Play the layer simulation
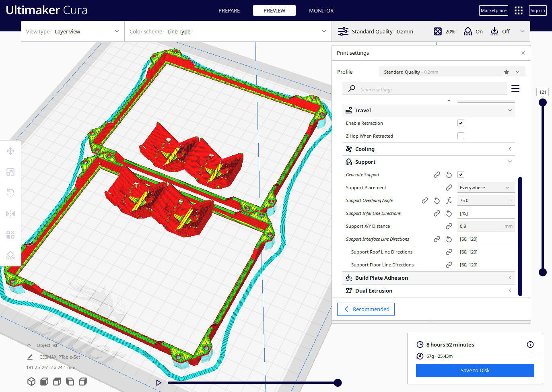Screen dimensions: 552x392 click(159, 383)
